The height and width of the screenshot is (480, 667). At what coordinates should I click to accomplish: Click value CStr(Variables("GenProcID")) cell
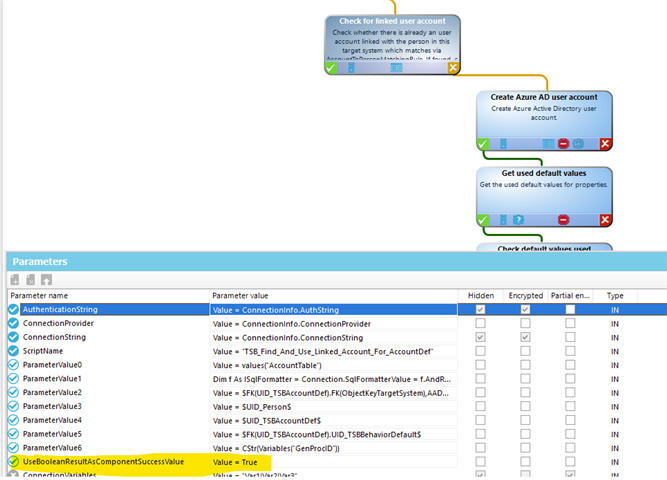click(334, 448)
